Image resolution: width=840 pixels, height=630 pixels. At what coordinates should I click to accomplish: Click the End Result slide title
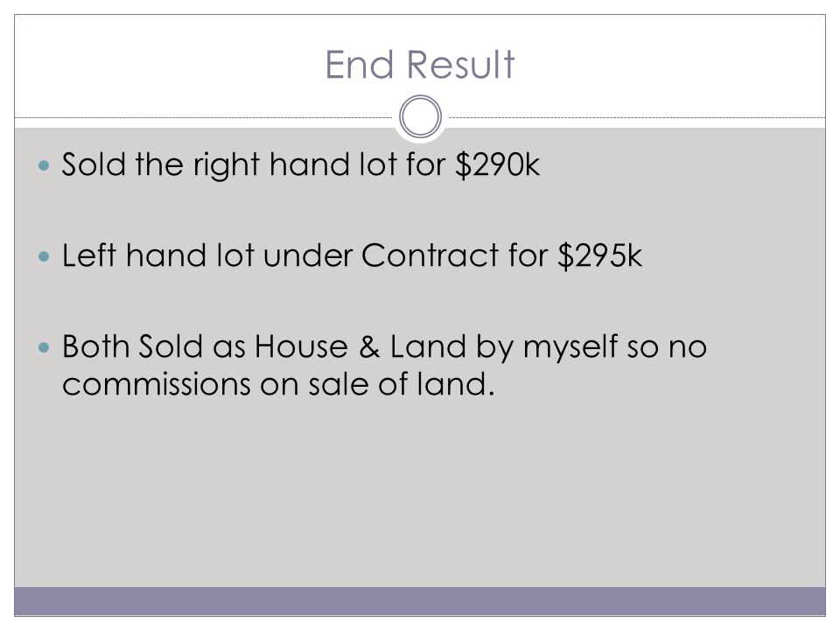coord(419,65)
